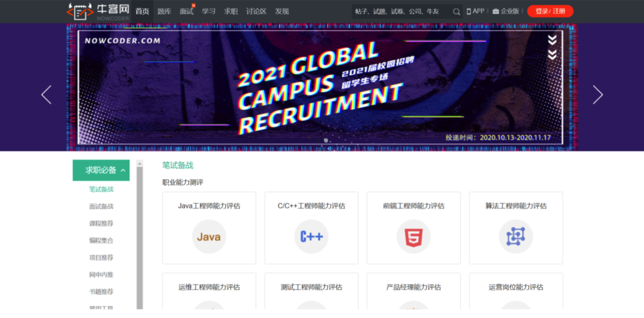Open the APP phone icon link
Viewport: 644px width, 318px height.
(x=469, y=11)
